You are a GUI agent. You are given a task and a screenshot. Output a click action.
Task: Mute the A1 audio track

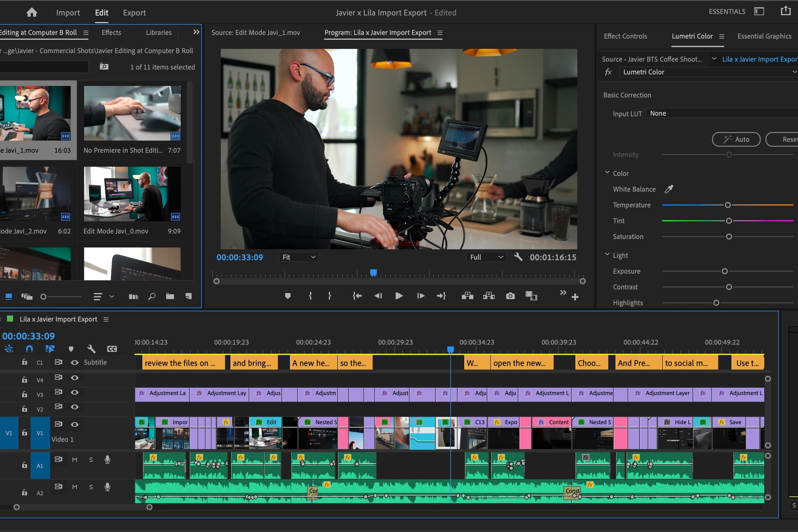[75, 460]
